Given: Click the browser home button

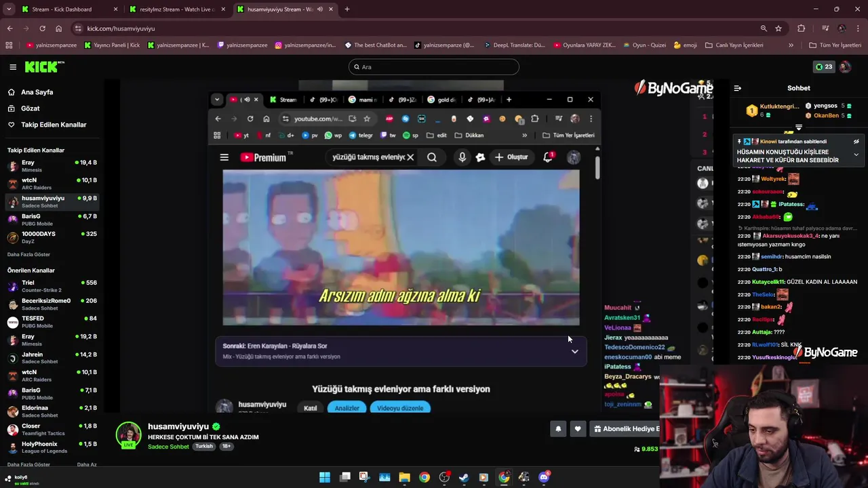Looking at the screenshot, I should (x=58, y=28).
